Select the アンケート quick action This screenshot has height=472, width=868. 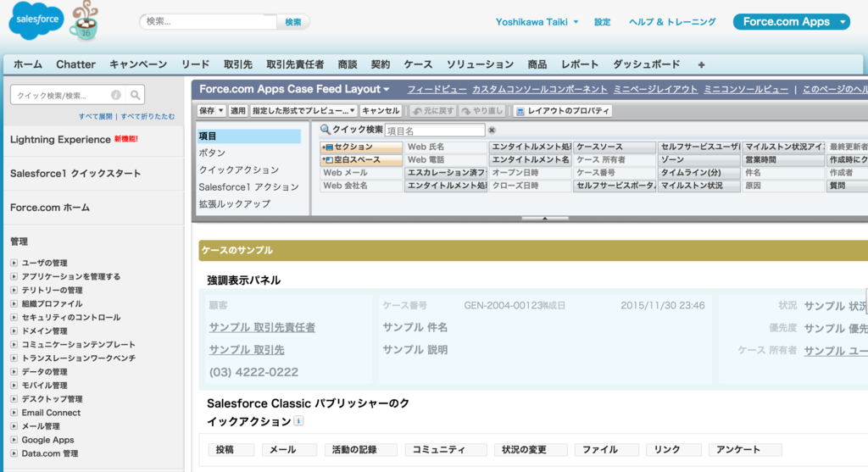coord(745,450)
